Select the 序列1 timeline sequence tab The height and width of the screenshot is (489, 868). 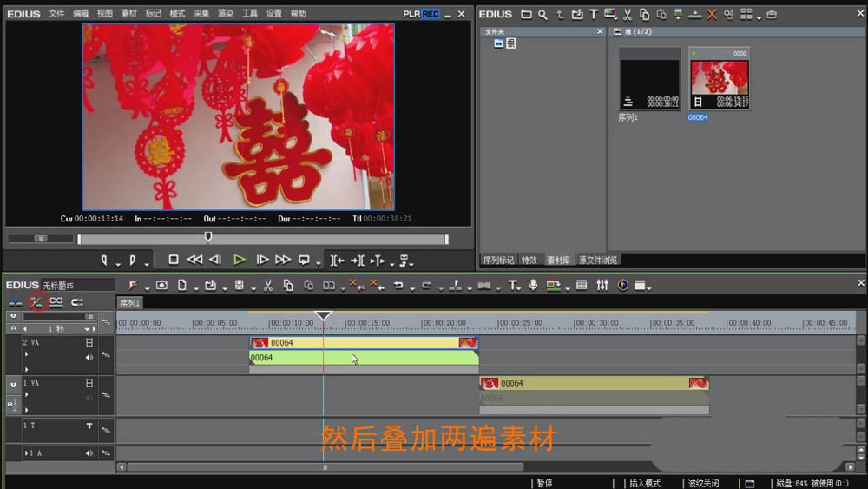(x=130, y=303)
